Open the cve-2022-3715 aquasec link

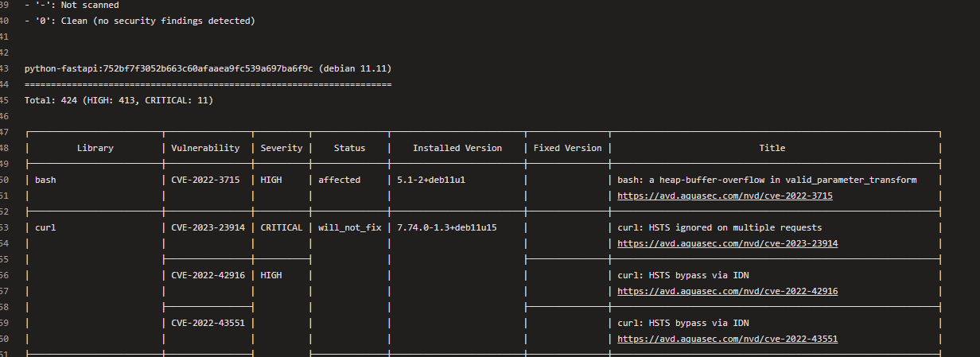click(725, 196)
